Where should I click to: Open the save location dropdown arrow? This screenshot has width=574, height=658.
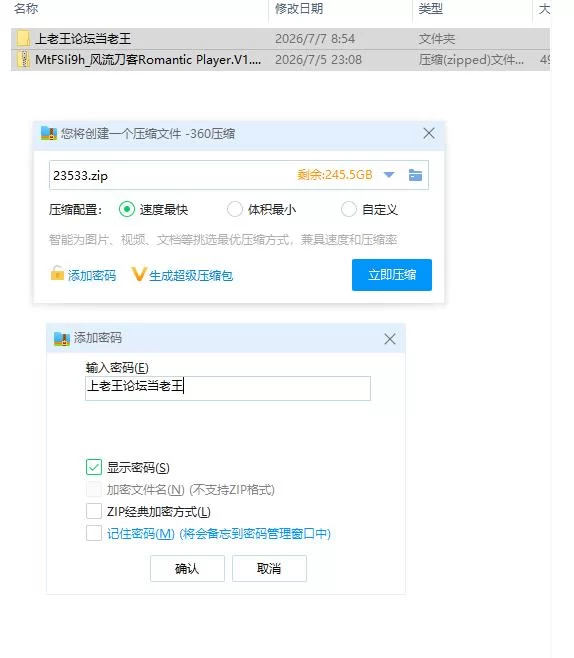(x=389, y=175)
